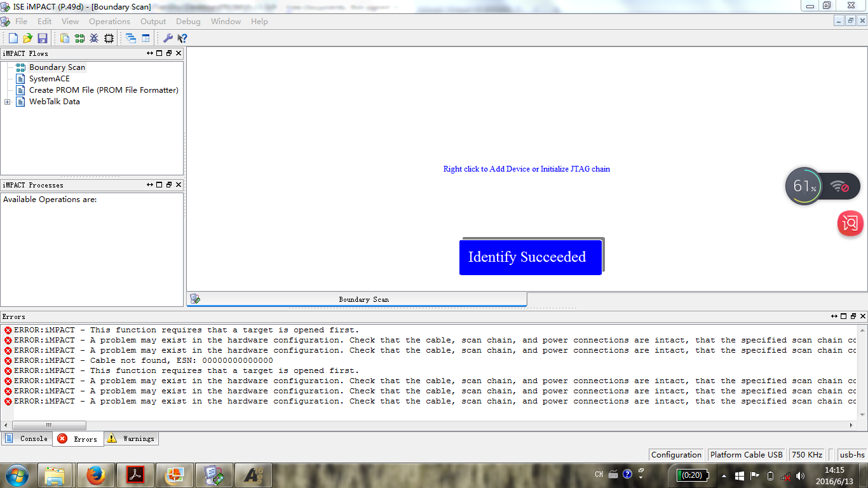868x488 pixels.
Task: Click the Errors panel scroll-left arrow
Action: point(6,425)
